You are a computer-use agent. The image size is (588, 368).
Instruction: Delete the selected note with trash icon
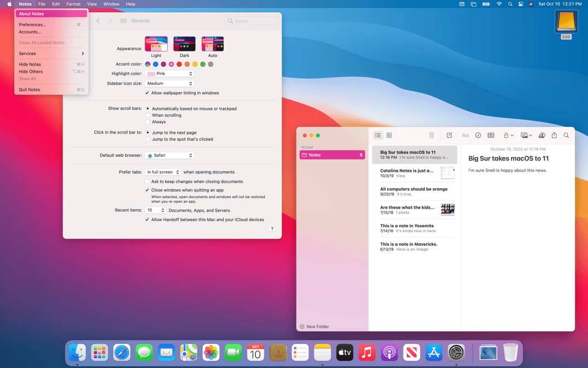[x=431, y=135]
